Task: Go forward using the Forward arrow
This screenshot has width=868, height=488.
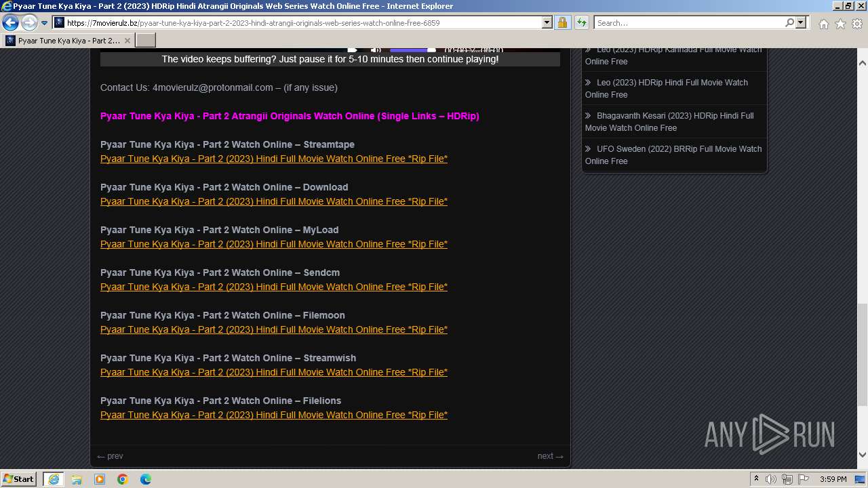Action: [29, 23]
